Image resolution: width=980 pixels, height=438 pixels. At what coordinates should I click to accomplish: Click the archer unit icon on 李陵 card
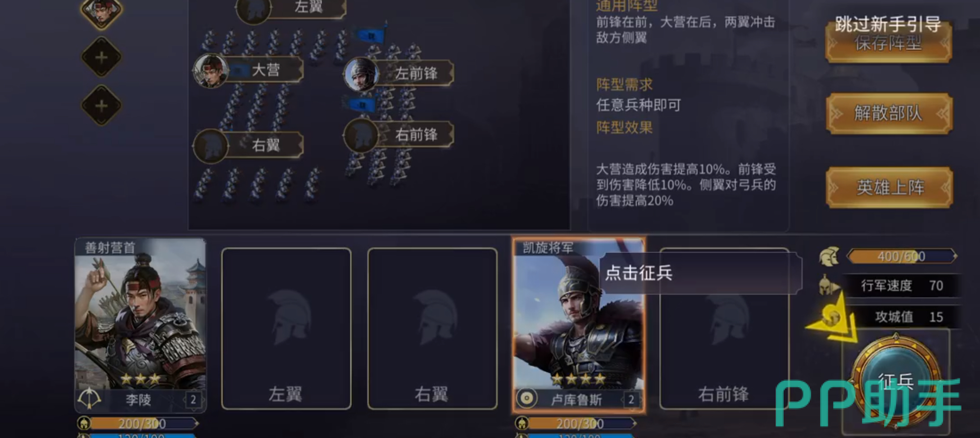point(89,398)
